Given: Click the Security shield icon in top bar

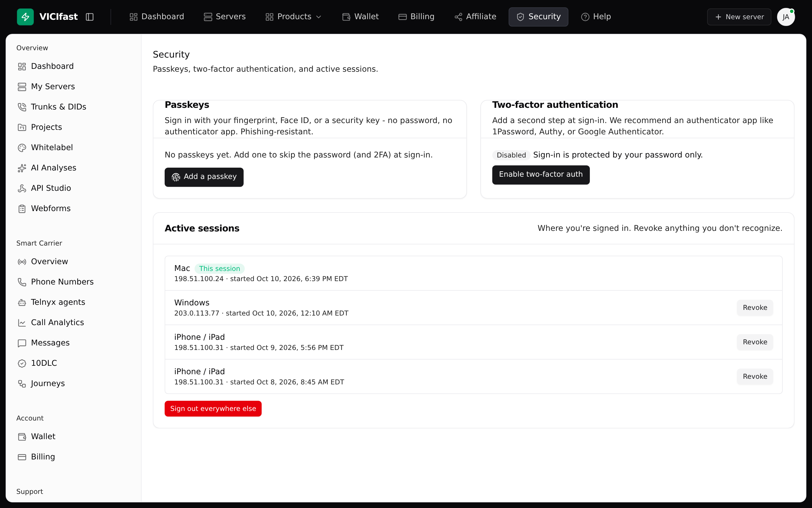Looking at the screenshot, I should pos(520,17).
